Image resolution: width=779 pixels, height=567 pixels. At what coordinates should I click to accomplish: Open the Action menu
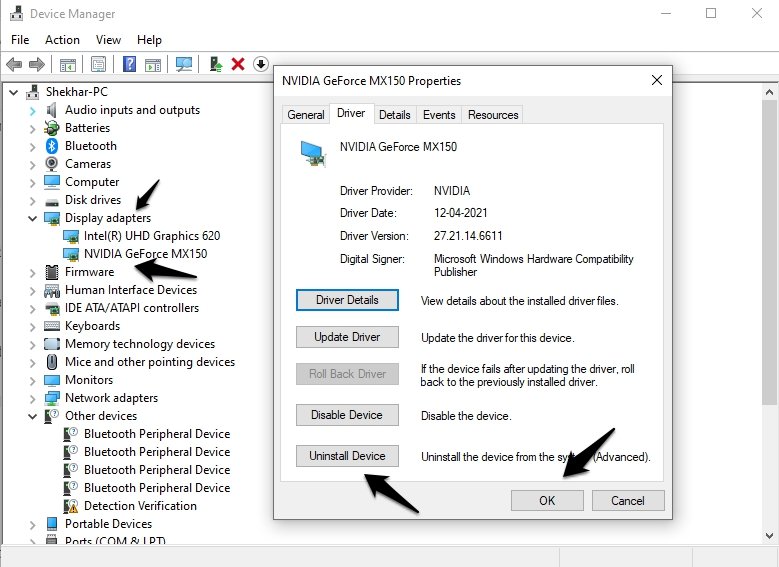62,40
